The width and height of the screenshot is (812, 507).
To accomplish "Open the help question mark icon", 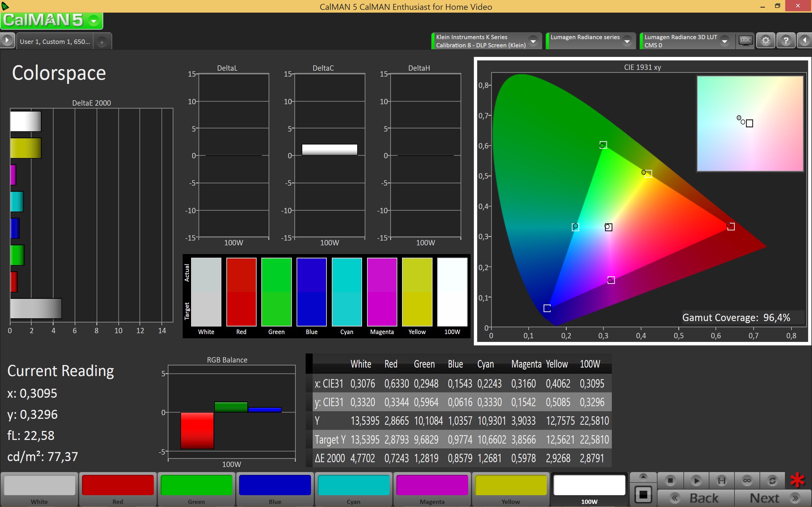I will tap(786, 41).
